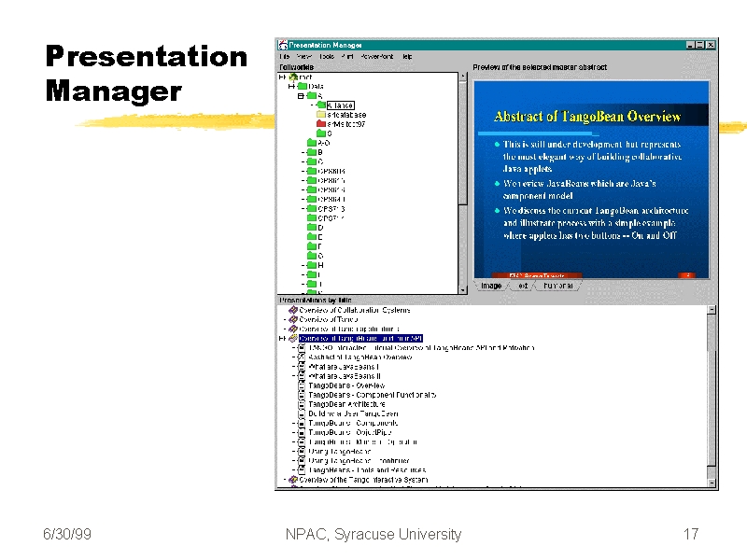Open the View menu

click(x=304, y=57)
